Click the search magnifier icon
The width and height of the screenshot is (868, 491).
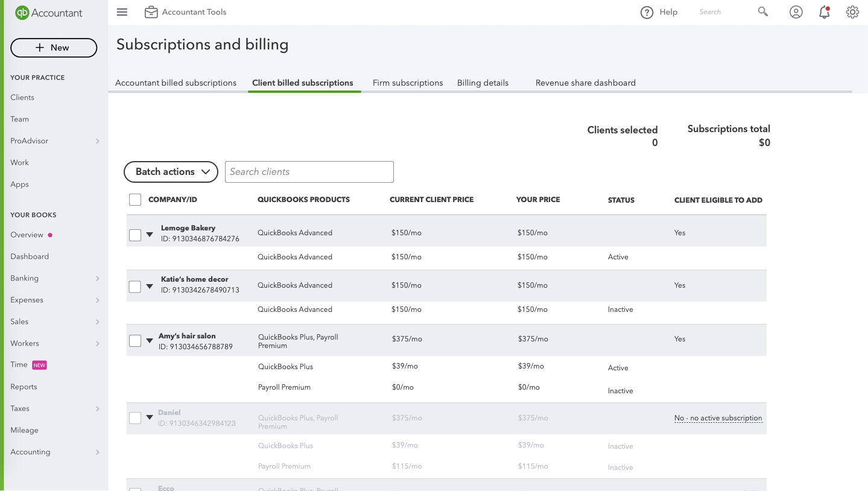(763, 11)
